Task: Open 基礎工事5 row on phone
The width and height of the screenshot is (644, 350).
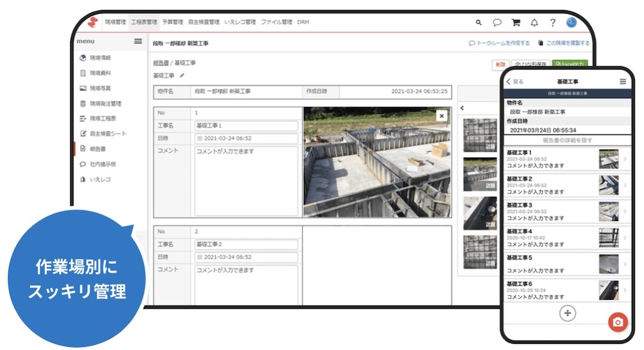Action: click(x=567, y=264)
